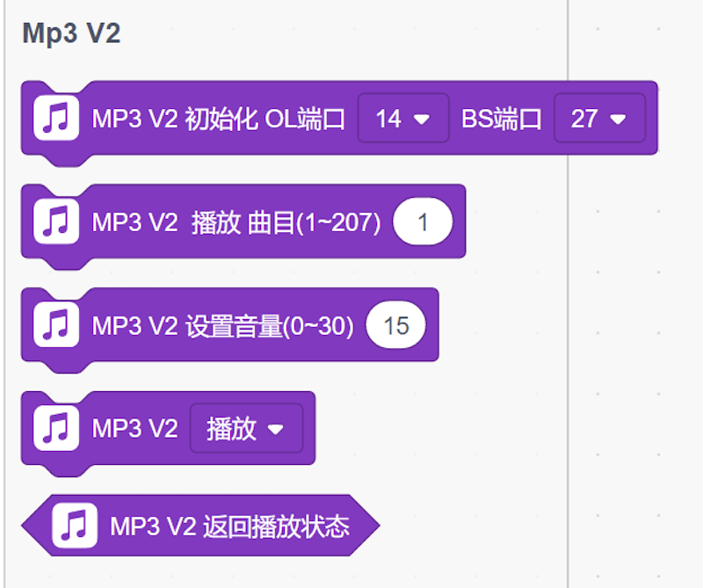Click the arrow beside 播放 option
The width and height of the screenshot is (703, 588).
tap(275, 429)
